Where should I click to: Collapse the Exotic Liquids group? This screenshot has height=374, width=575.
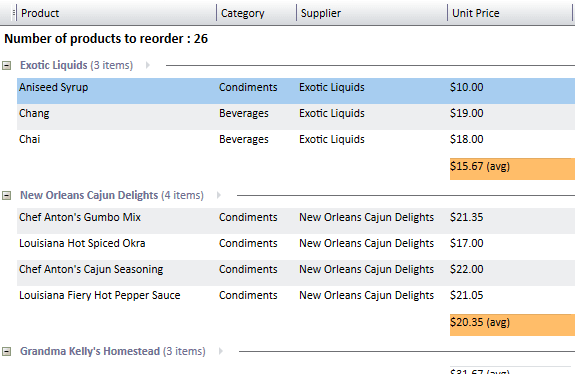[x=7, y=66]
